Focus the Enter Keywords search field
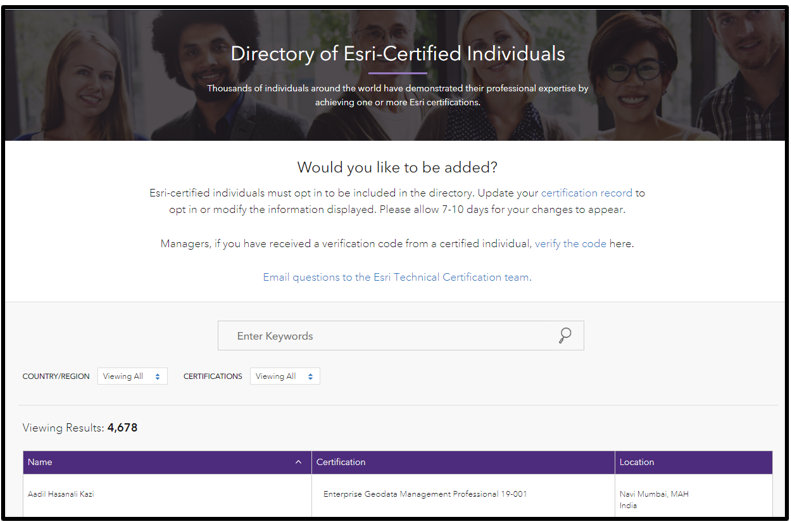The width and height of the screenshot is (791, 521). 390,336
